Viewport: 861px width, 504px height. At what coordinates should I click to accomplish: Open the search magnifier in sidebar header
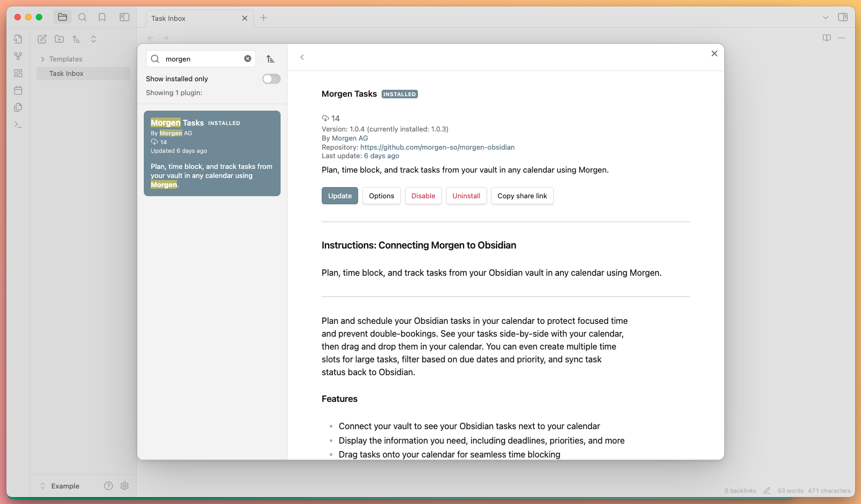(x=82, y=17)
